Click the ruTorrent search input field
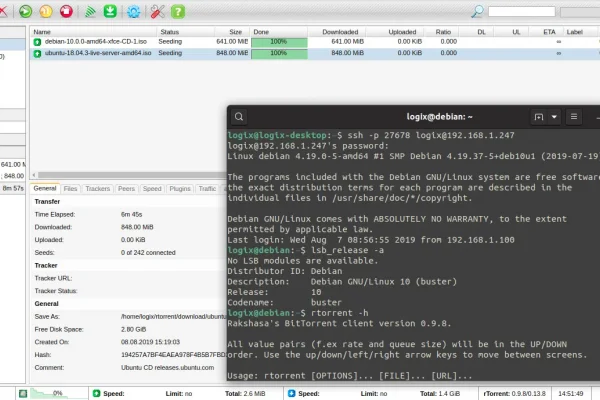Image resolution: width=600 pixels, height=400 pixels. [x=522, y=11]
